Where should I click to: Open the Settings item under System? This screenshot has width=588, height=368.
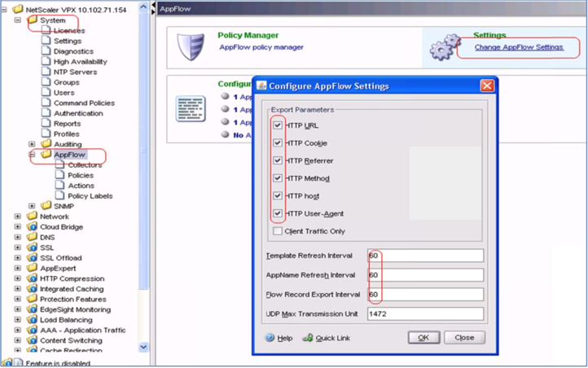coord(68,41)
